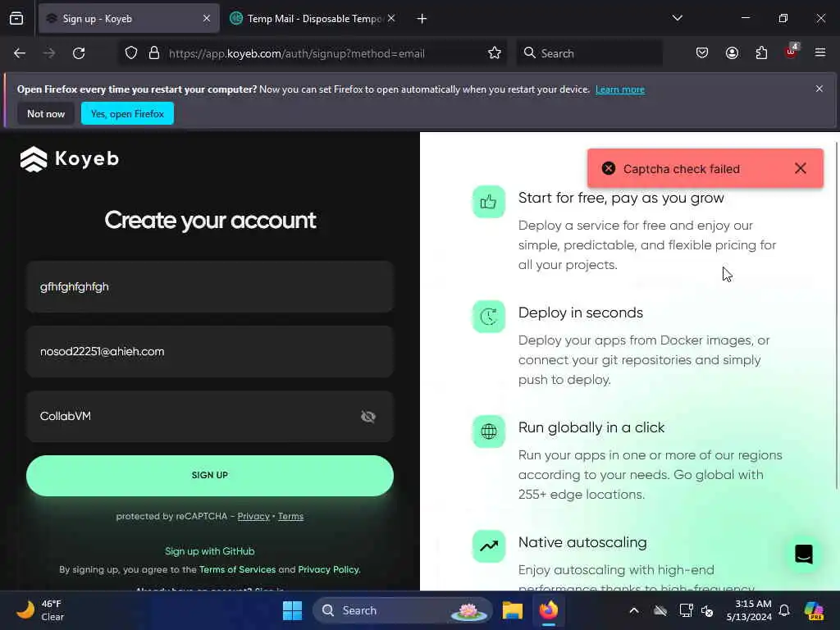Go back to previous page
This screenshot has height=630, width=840.
(x=20, y=53)
